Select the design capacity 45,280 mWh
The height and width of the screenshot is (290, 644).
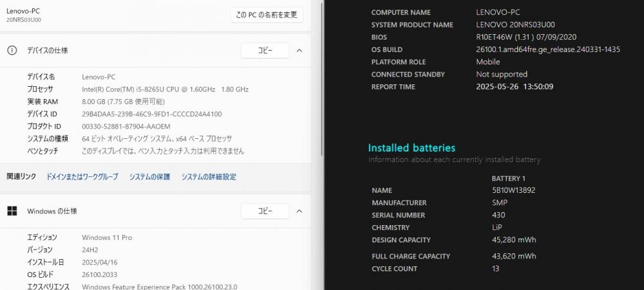click(x=514, y=240)
